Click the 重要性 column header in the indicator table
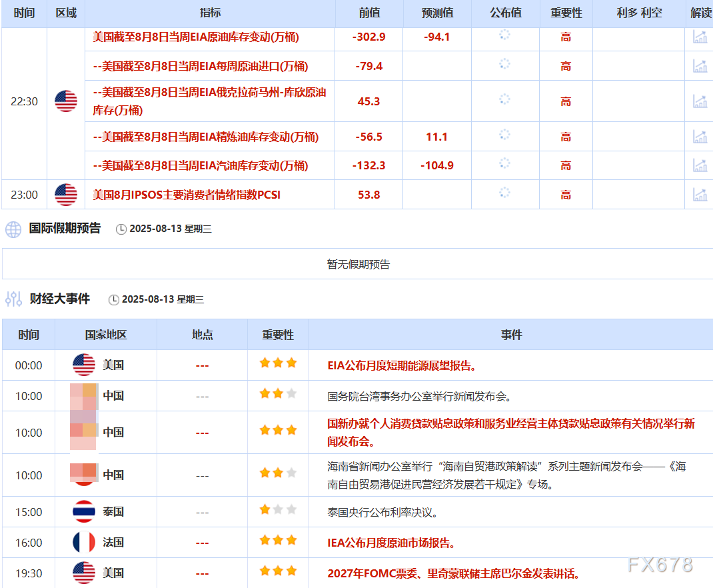713x588 pixels. (x=566, y=13)
